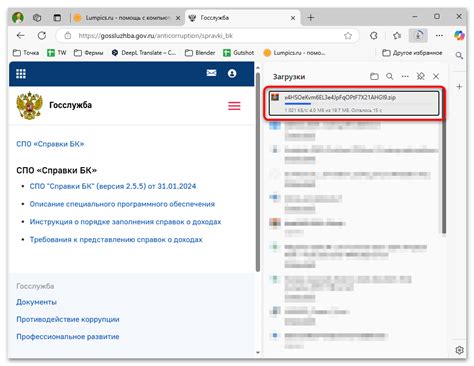Open Инструкция о порядке заполнения справок link
Screen dimensions: 474x366
pos(125,222)
